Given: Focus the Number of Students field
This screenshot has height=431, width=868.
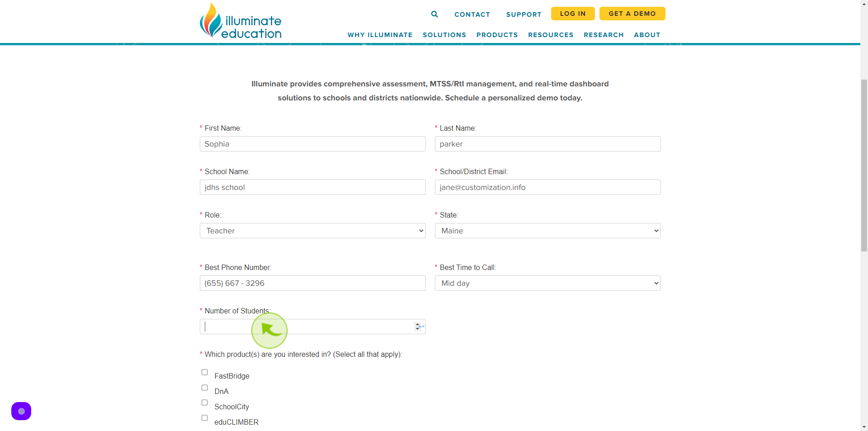Looking at the screenshot, I should pyautogui.click(x=313, y=327).
